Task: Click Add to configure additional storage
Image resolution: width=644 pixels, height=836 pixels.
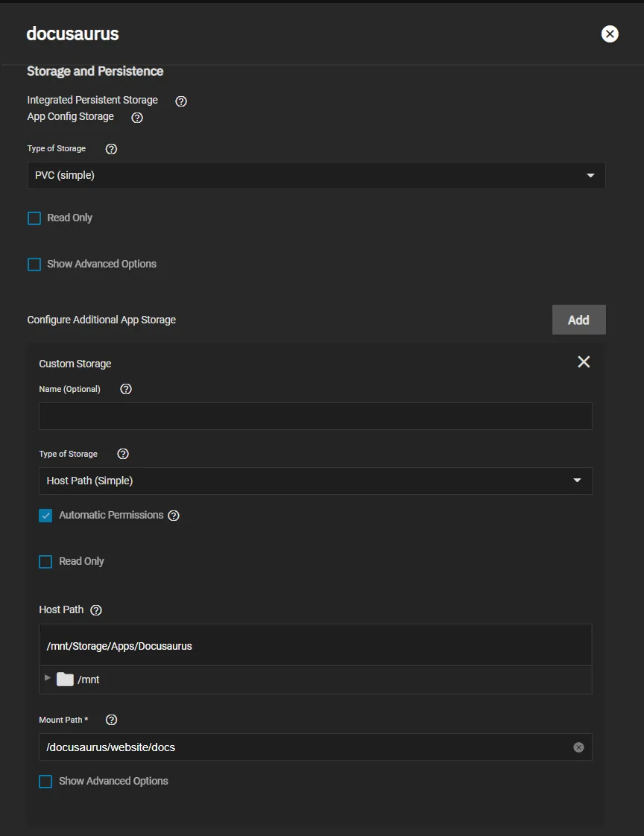Action: tap(578, 320)
